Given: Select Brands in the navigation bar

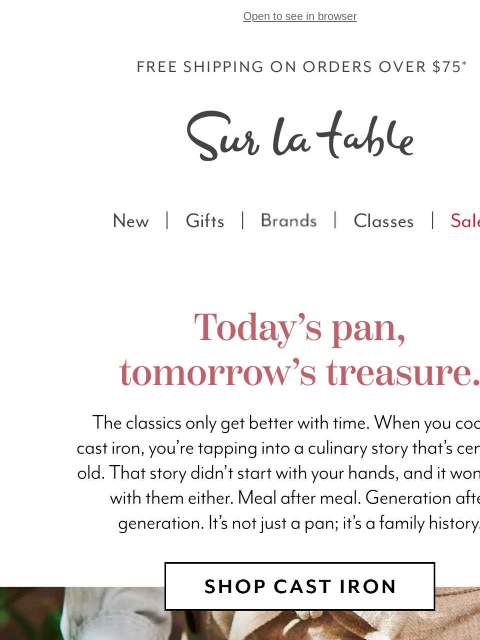Looking at the screenshot, I should click(289, 221).
